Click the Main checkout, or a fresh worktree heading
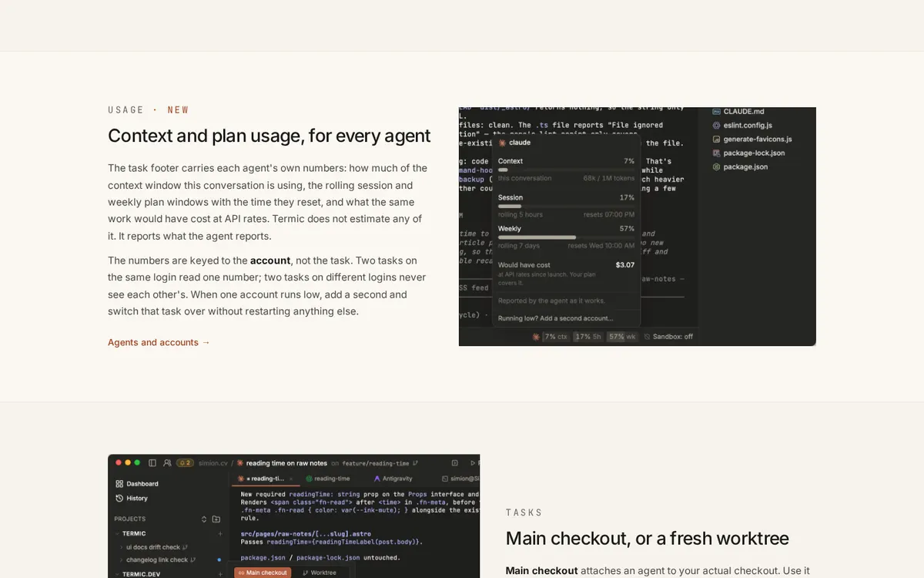The width and height of the screenshot is (924, 578). (648, 538)
